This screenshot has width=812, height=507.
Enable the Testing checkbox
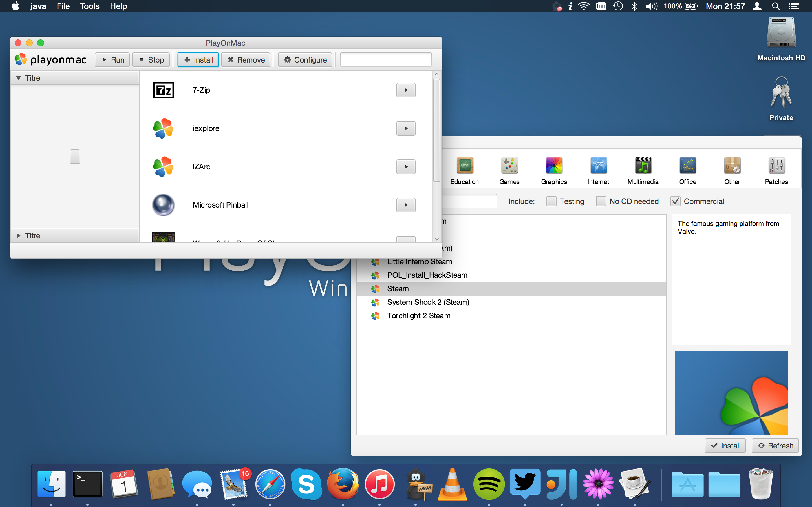(551, 201)
